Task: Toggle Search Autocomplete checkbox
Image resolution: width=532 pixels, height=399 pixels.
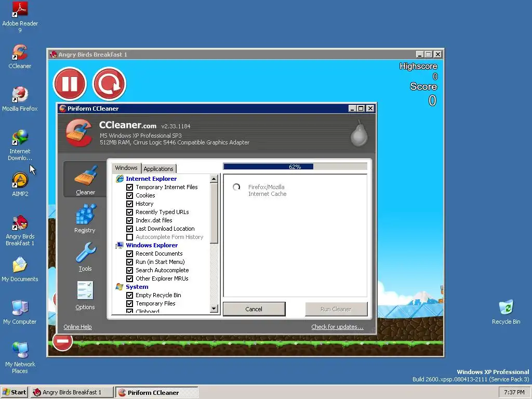Action: 129,270
